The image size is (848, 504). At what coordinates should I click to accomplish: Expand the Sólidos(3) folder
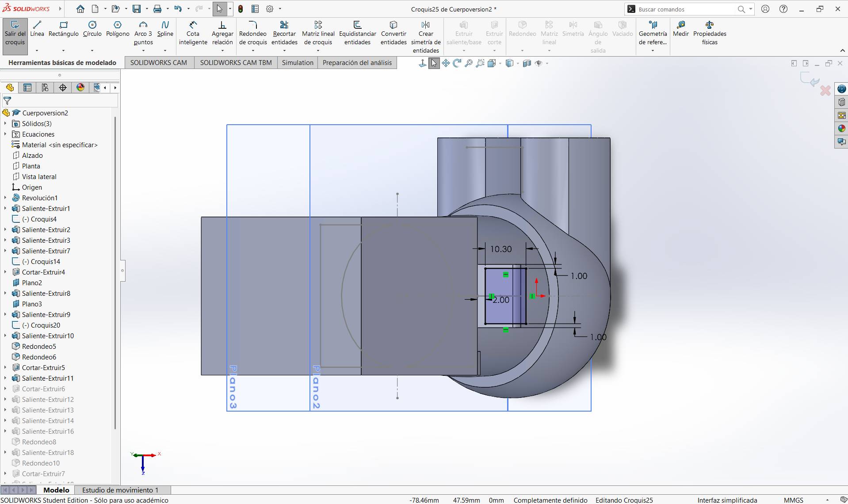click(5, 123)
